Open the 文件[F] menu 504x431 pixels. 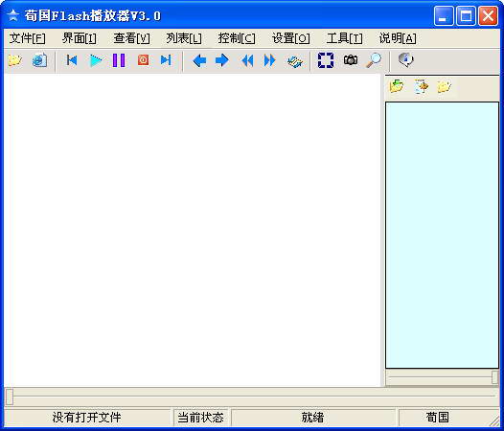[x=28, y=38]
